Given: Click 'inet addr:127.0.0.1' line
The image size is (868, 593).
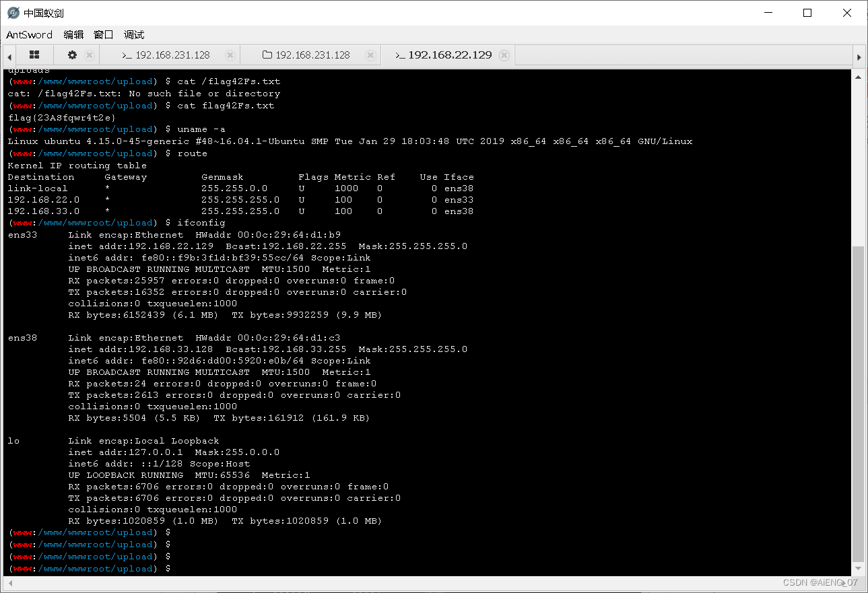Looking at the screenshot, I should coord(174,452).
